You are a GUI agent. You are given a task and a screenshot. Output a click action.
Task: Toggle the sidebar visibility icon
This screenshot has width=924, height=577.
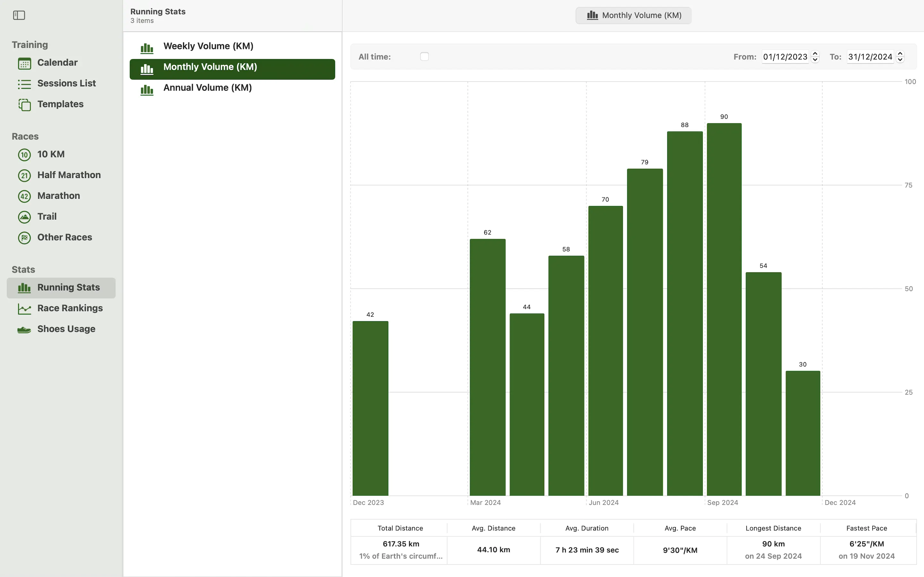point(19,15)
